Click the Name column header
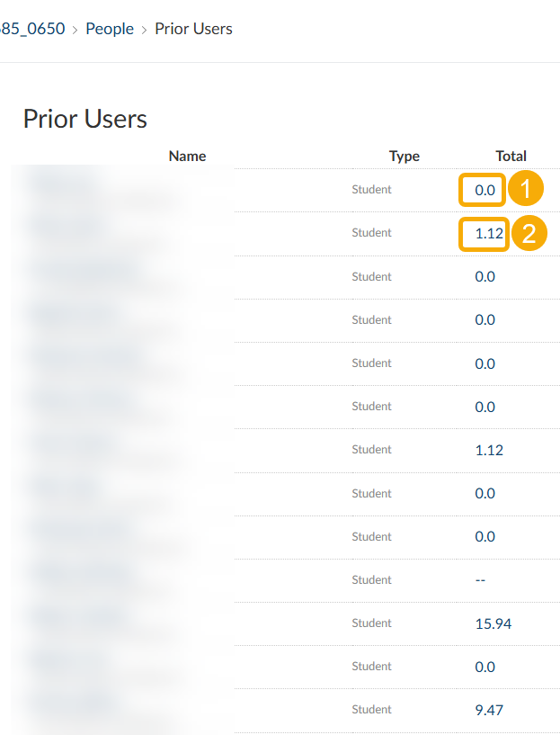 [187, 156]
